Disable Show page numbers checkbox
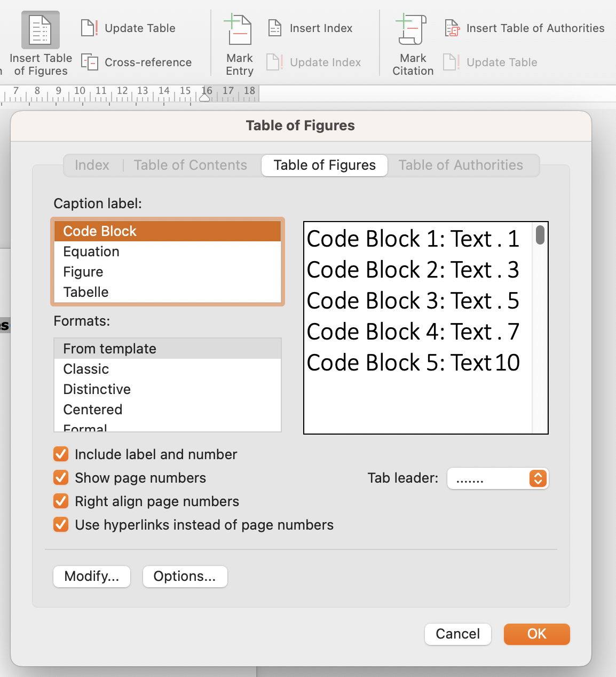The image size is (616, 677). (x=61, y=478)
